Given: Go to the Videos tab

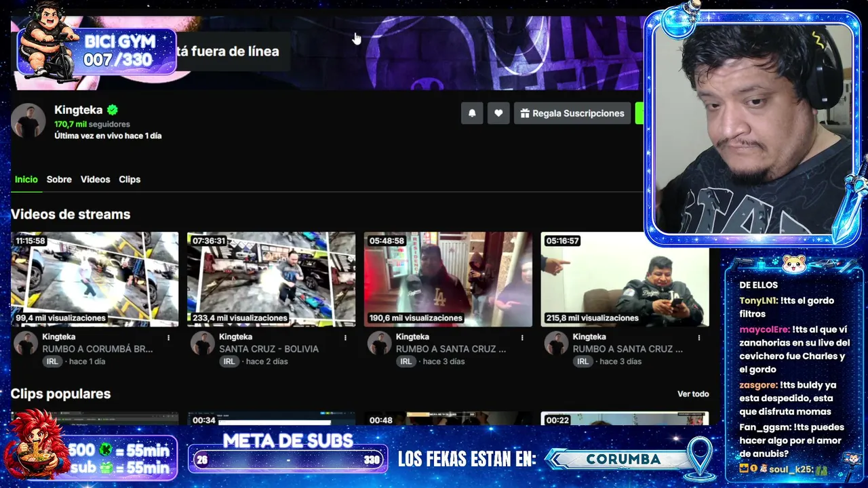Looking at the screenshot, I should pyautogui.click(x=95, y=180).
